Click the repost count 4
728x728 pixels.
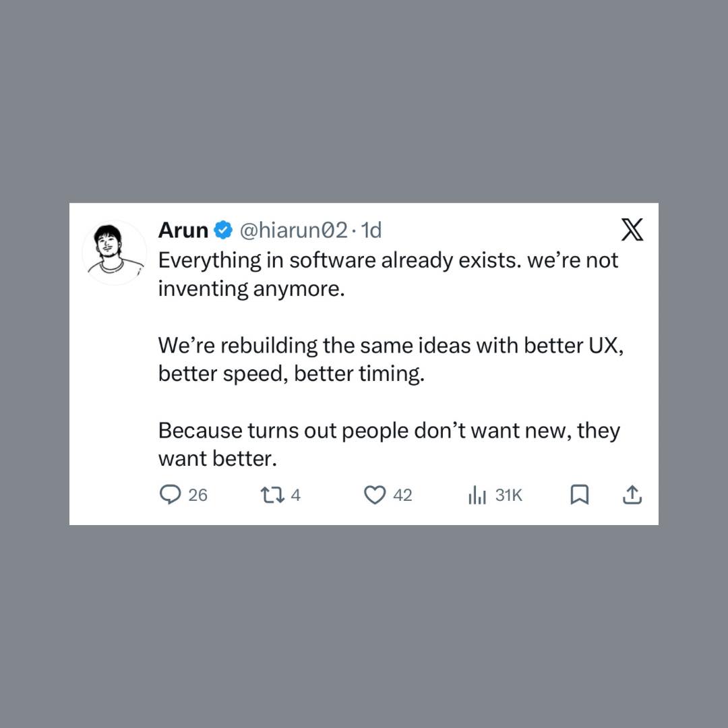(295, 495)
